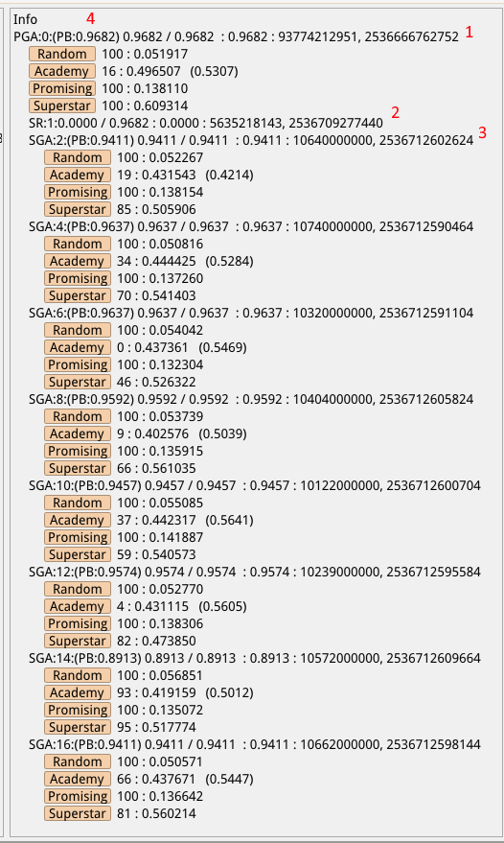Click the Academy button under SGA:14
504x843 pixels.
coord(78,692)
